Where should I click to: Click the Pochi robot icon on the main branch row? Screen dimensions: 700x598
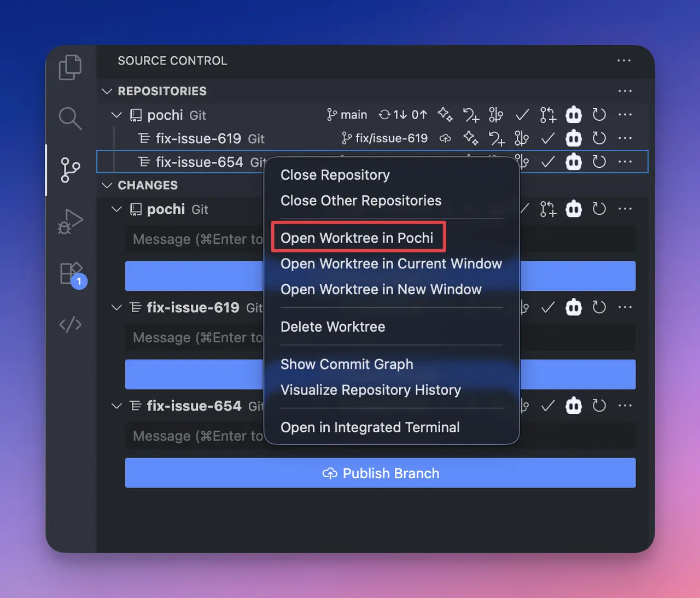point(573,115)
